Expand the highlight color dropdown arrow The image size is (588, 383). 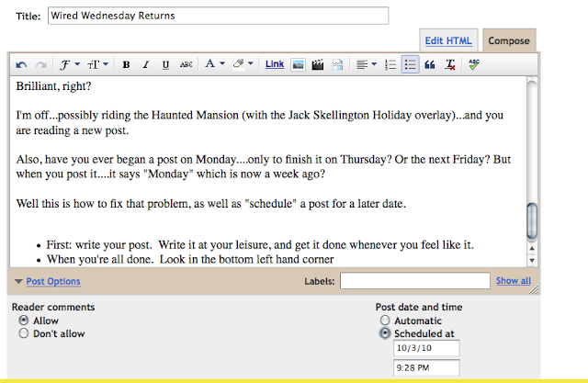pyautogui.click(x=251, y=63)
